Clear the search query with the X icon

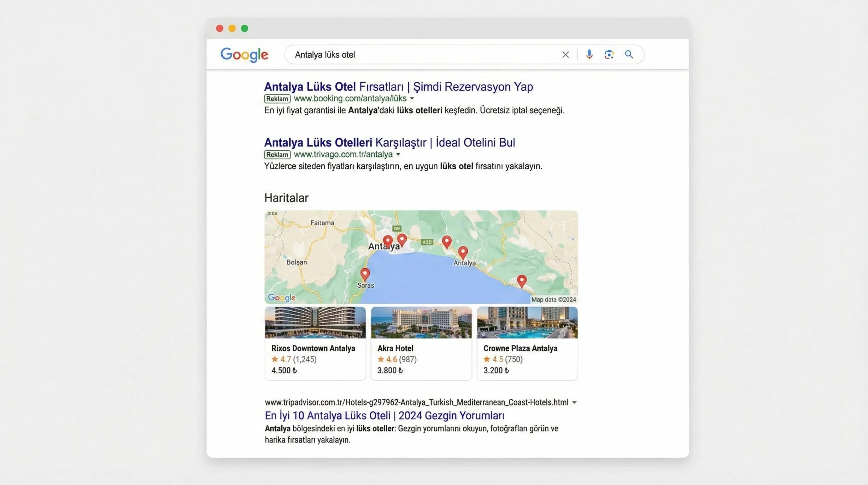[x=566, y=54]
